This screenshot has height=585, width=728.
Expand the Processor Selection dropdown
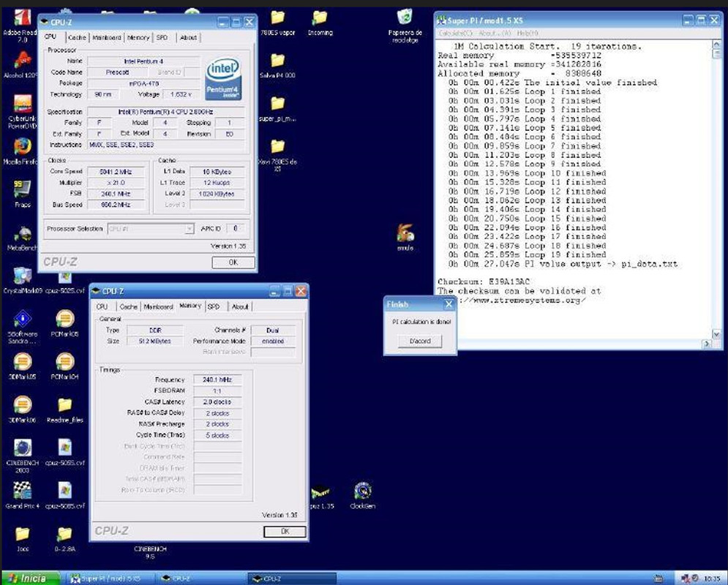[x=189, y=229]
